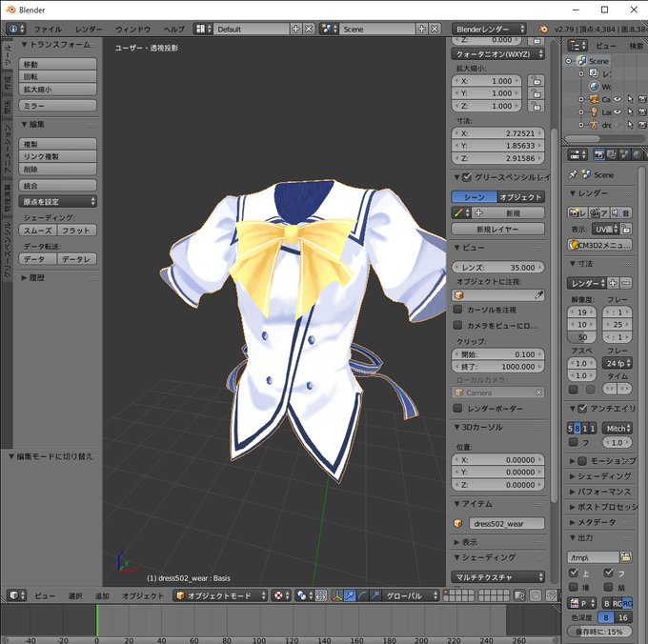Click the New Layer grease pencil button
648x644 pixels.
[498, 229]
